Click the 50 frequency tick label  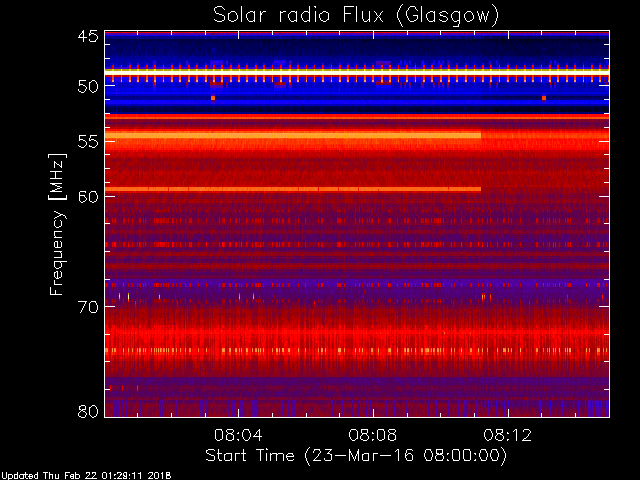click(x=88, y=86)
